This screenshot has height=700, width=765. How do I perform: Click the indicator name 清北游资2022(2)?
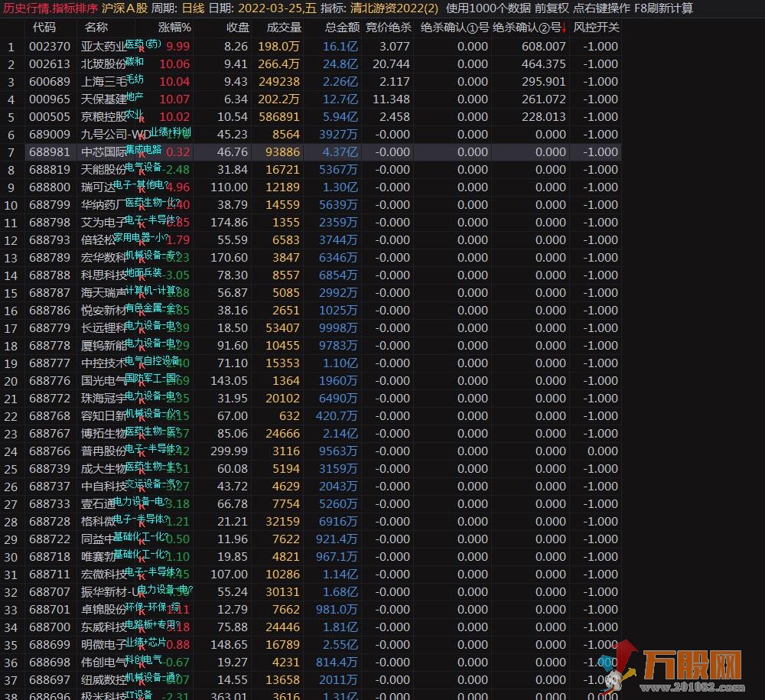coord(394,8)
